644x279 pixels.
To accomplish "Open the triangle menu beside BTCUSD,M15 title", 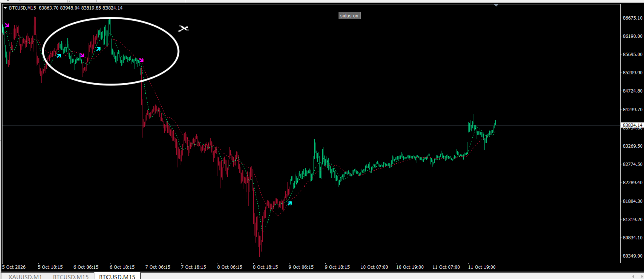I will pos(5,8).
